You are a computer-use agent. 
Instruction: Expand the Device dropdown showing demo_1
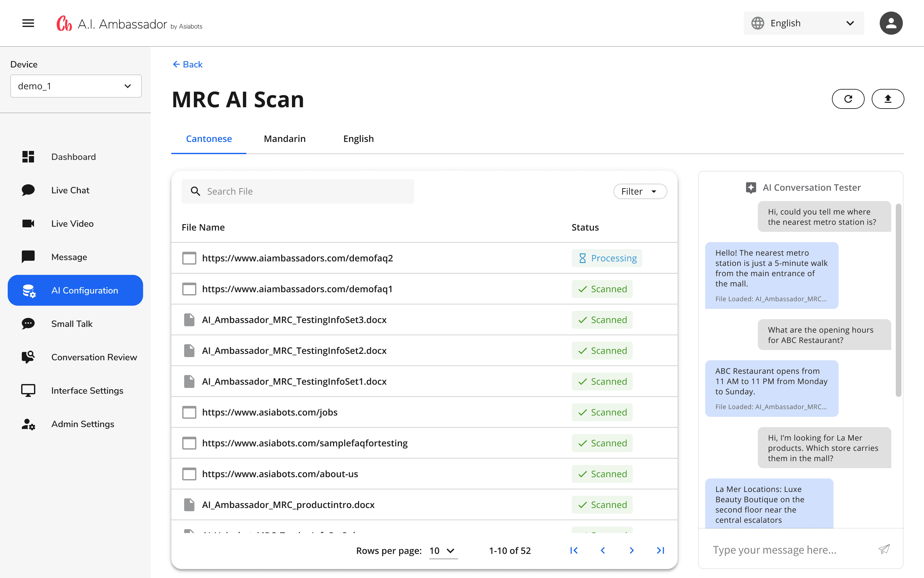[76, 86]
